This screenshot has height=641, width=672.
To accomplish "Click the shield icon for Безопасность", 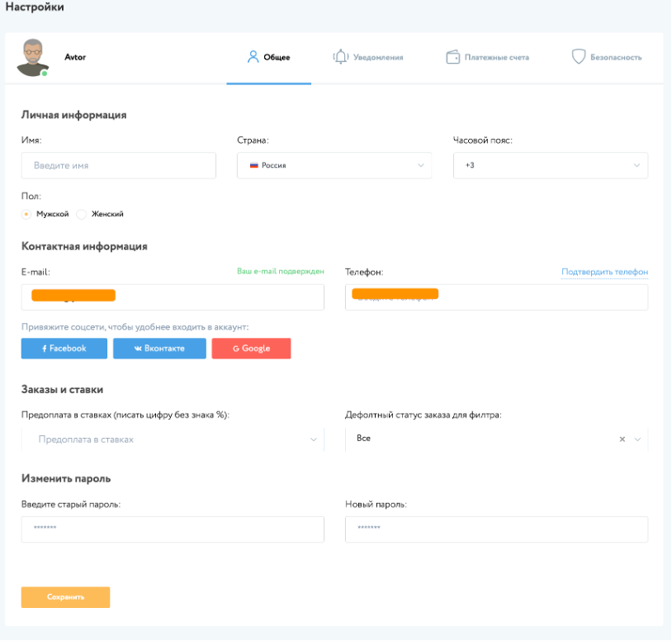I will click(579, 57).
